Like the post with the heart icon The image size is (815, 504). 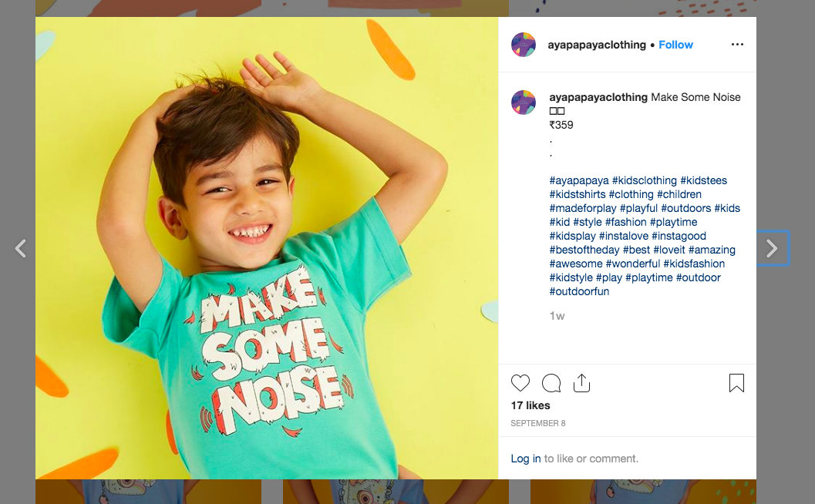tap(520, 383)
